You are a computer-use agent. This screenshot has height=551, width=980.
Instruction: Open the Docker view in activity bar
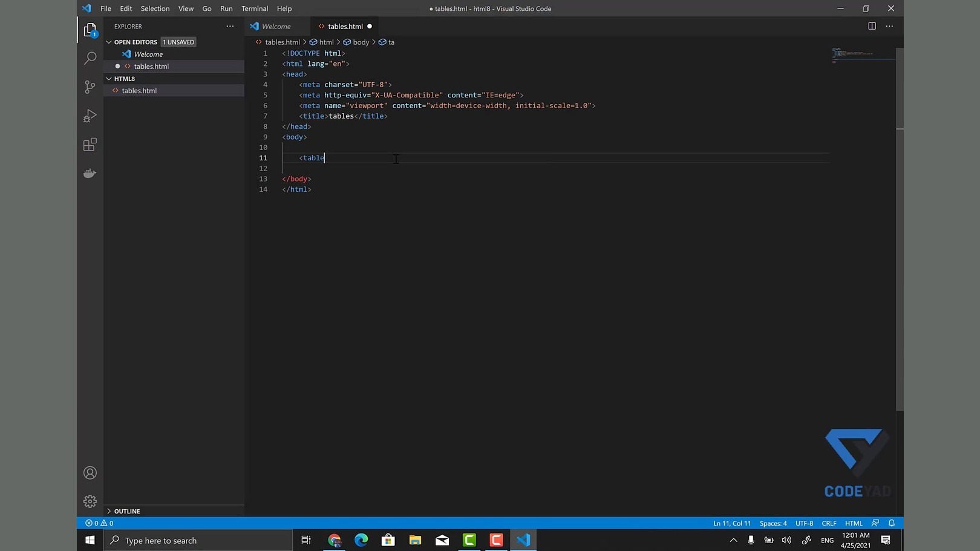click(x=90, y=174)
